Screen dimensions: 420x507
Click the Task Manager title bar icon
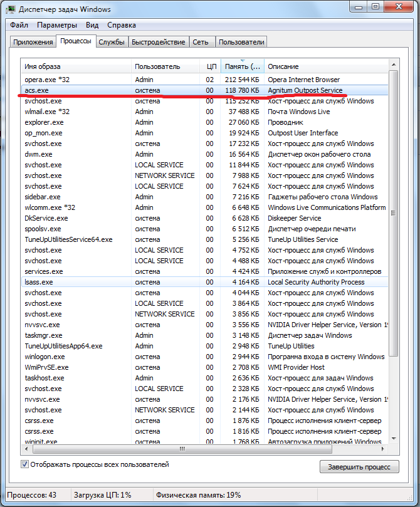point(11,9)
